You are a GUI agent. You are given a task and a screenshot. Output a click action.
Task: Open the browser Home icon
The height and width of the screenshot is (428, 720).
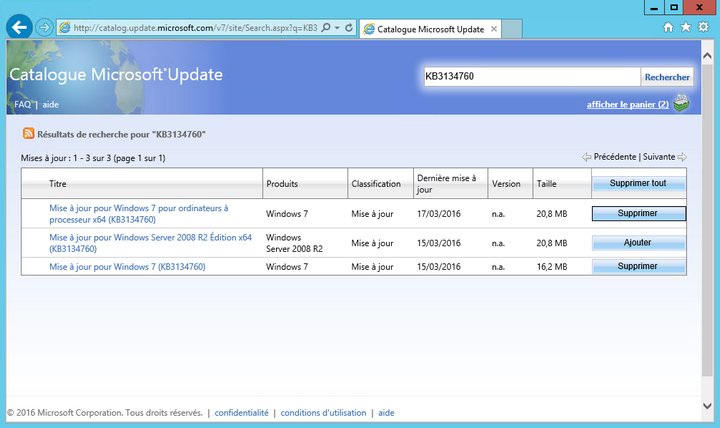[668, 27]
